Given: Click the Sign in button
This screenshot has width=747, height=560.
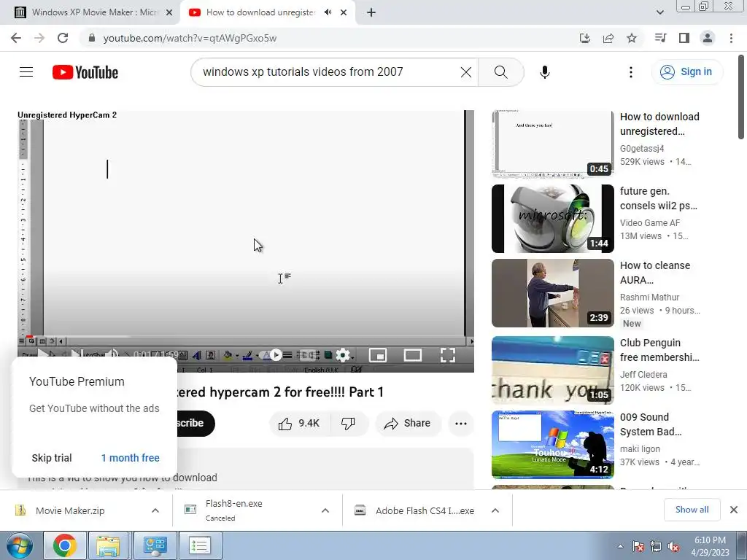Looking at the screenshot, I should pos(686,72).
